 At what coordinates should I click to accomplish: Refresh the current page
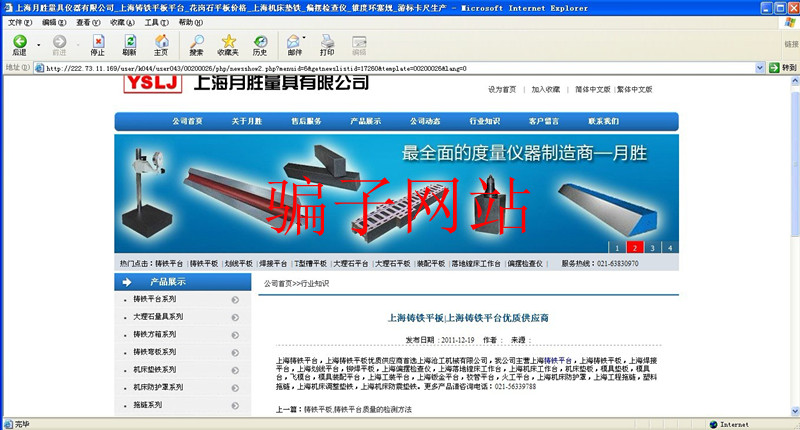tap(129, 45)
